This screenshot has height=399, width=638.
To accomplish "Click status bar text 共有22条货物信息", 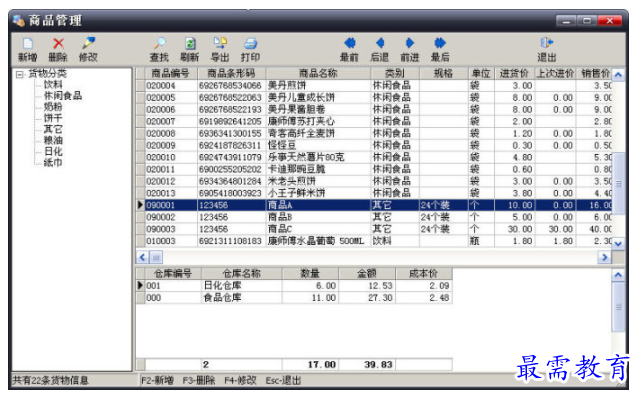I will point(50,381).
